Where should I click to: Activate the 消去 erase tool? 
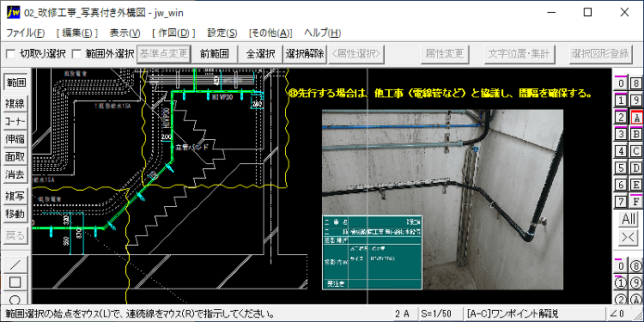(15, 175)
